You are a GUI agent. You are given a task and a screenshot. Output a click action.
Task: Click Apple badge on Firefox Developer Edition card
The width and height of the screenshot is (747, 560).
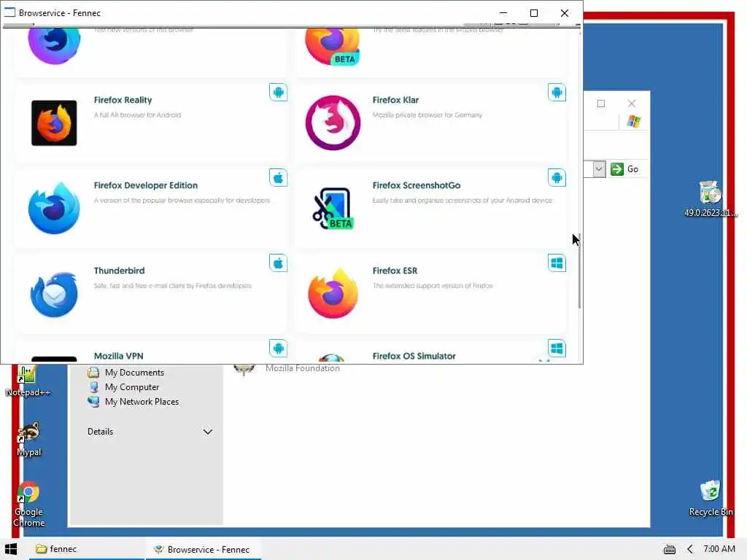pyautogui.click(x=278, y=178)
